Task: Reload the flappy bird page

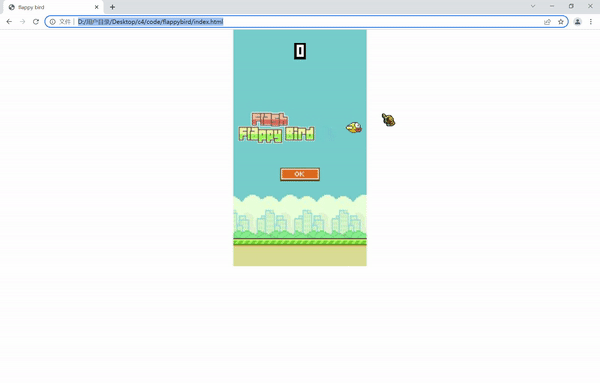Action: [x=36, y=22]
